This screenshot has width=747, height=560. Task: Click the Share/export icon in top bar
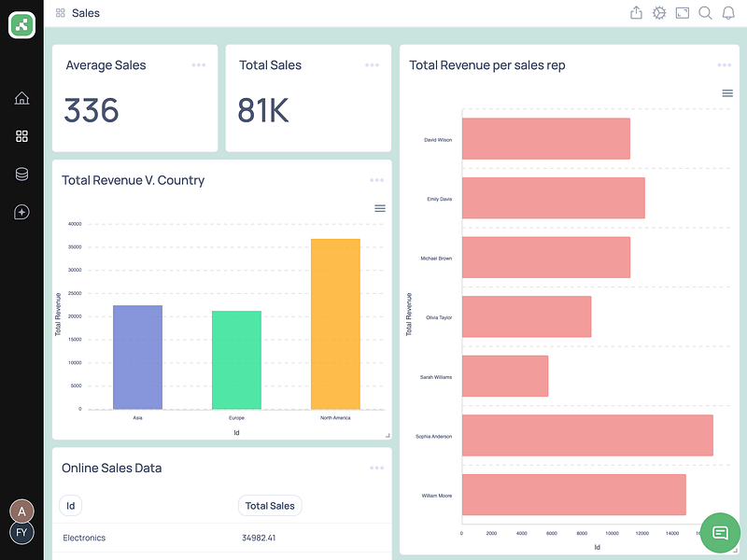pos(636,13)
